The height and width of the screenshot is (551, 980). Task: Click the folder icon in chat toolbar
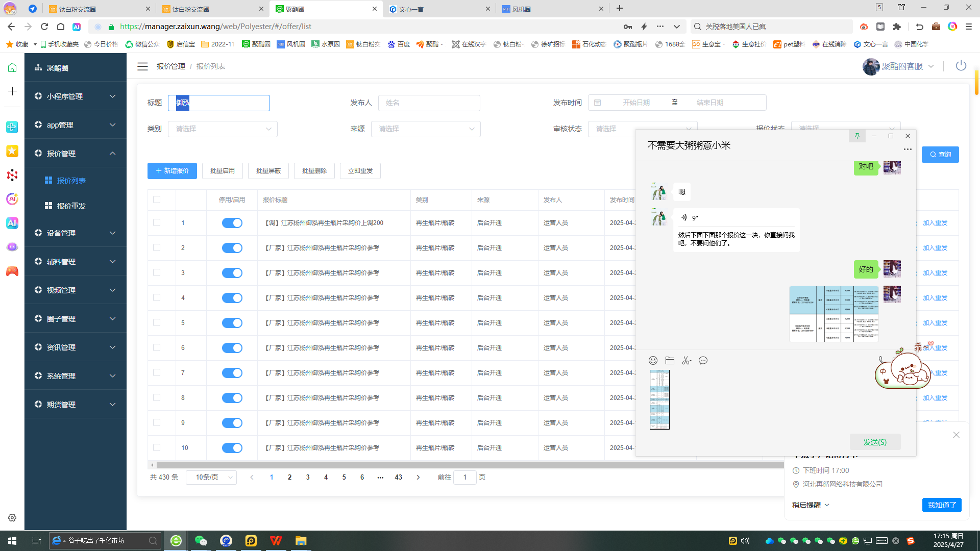[670, 361]
